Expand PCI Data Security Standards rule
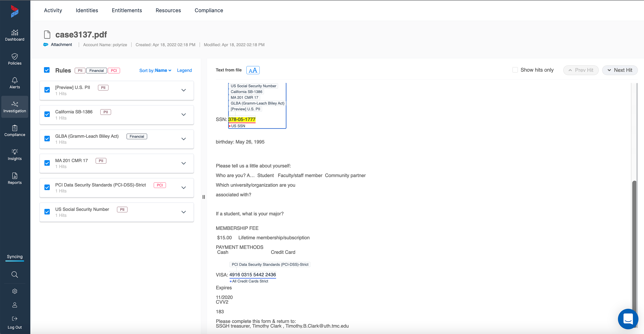The image size is (644, 334). coord(184,187)
